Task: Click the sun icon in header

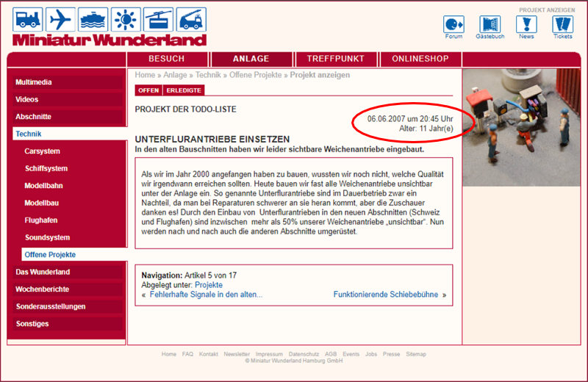Action: coord(126,20)
